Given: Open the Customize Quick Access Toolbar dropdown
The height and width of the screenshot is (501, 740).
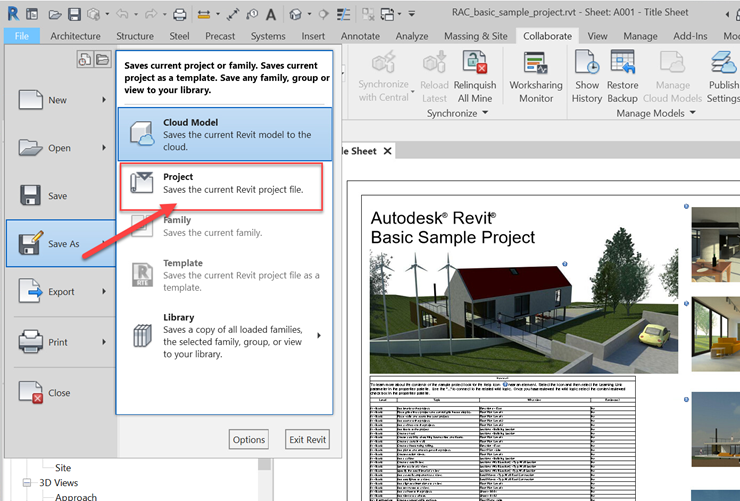Looking at the screenshot, I should pyautogui.click(x=412, y=14).
